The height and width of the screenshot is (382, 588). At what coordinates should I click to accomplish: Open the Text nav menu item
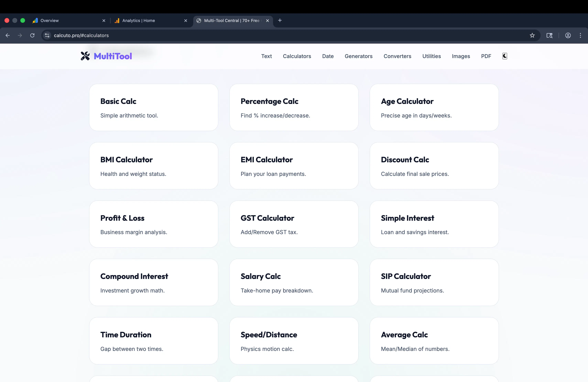click(266, 56)
